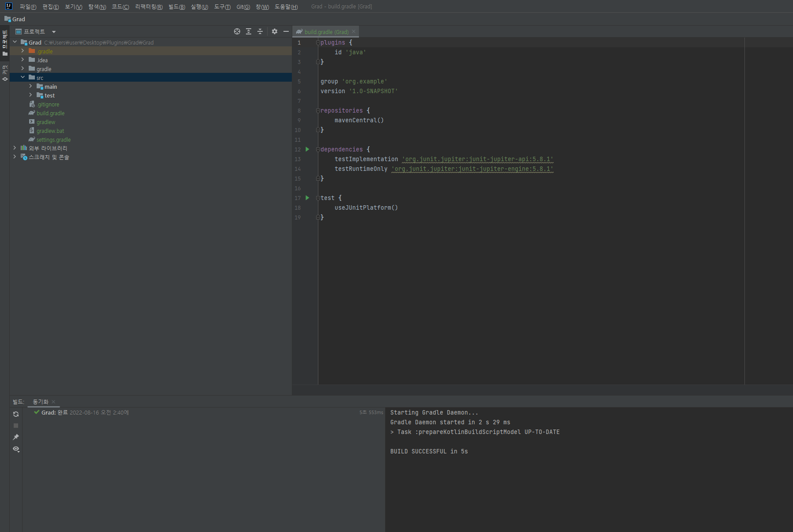Collapse the src folder arrow

coord(23,77)
